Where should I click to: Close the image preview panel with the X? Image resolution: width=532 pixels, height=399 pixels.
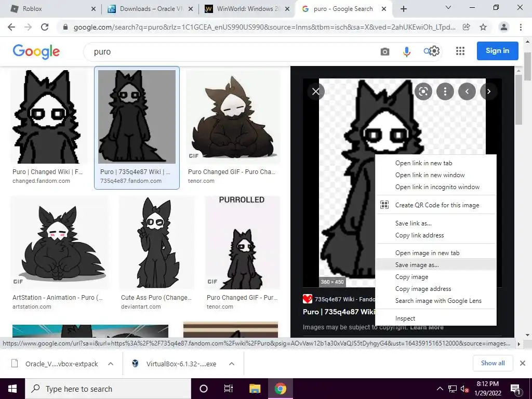pos(315,91)
